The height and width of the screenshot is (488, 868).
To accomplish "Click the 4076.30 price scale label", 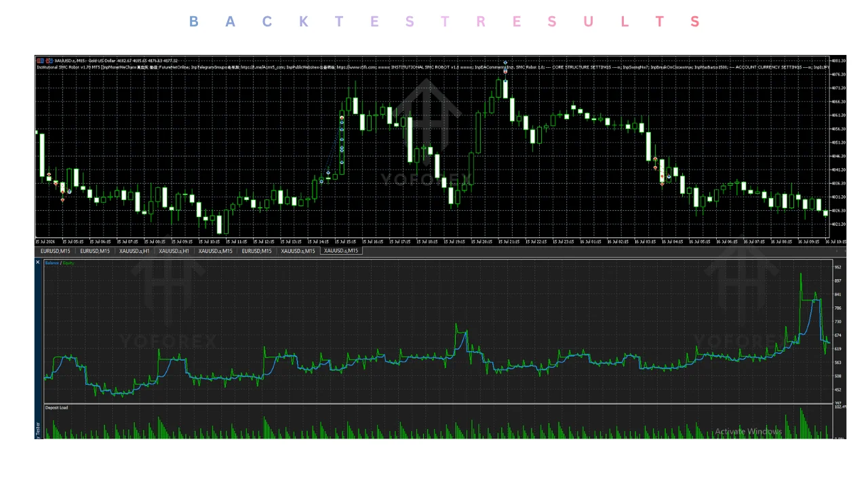I will (x=838, y=74).
